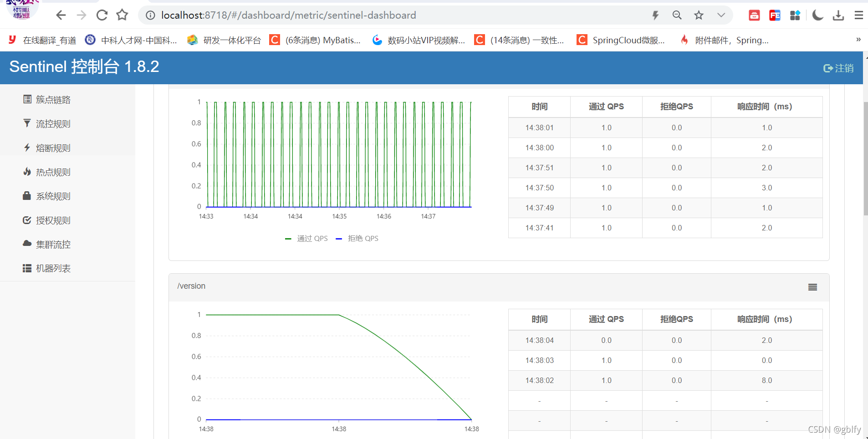Toggle the 拒绝 QPS legend entry

coord(357,239)
